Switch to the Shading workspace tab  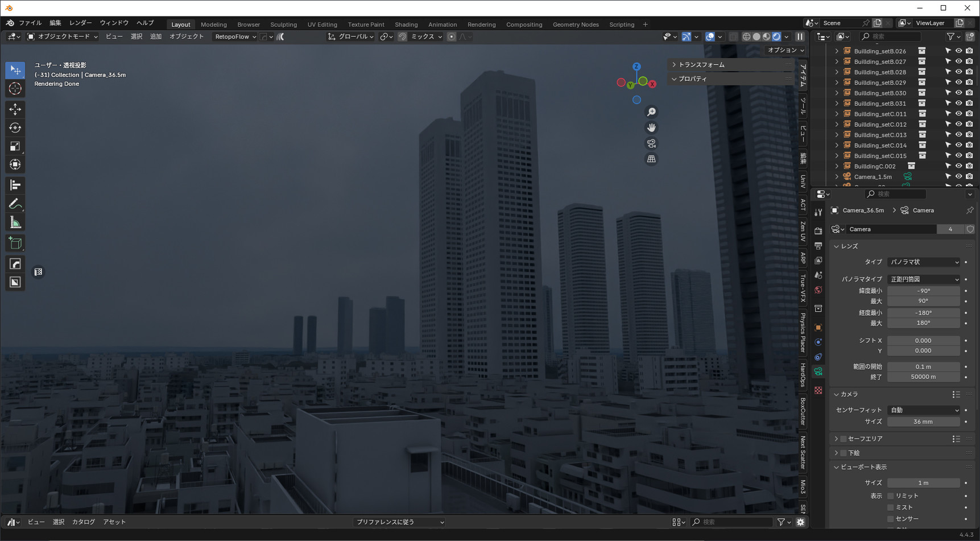pos(406,24)
